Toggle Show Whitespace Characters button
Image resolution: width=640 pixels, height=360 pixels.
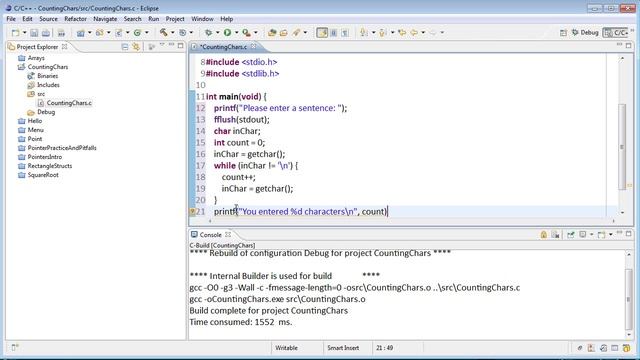(345, 33)
